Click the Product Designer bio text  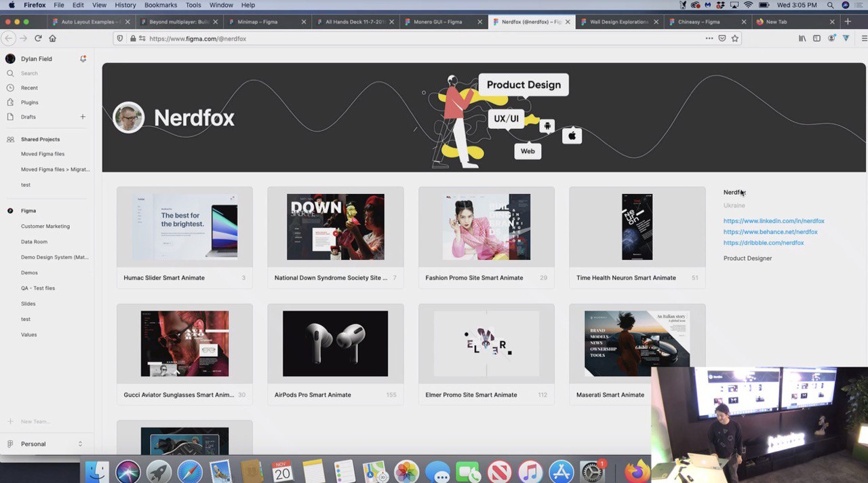click(x=747, y=258)
